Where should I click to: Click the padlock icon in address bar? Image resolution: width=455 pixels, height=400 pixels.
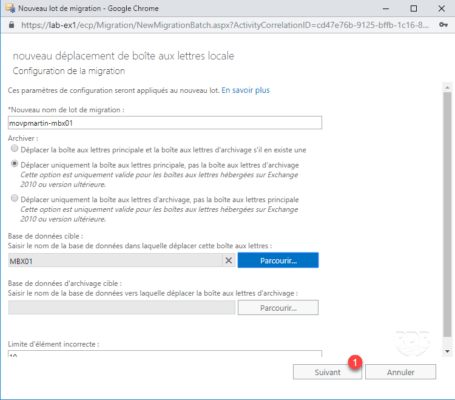(x=11, y=25)
